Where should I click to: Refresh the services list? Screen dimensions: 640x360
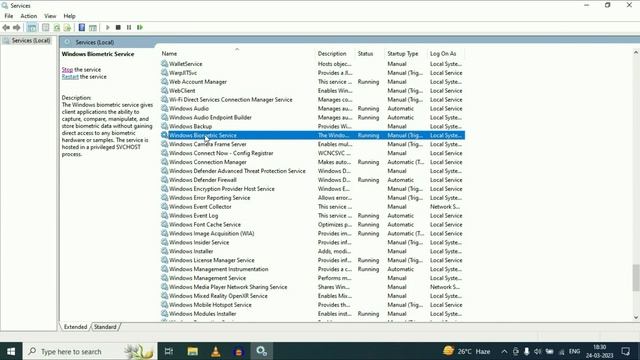click(57, 27)
